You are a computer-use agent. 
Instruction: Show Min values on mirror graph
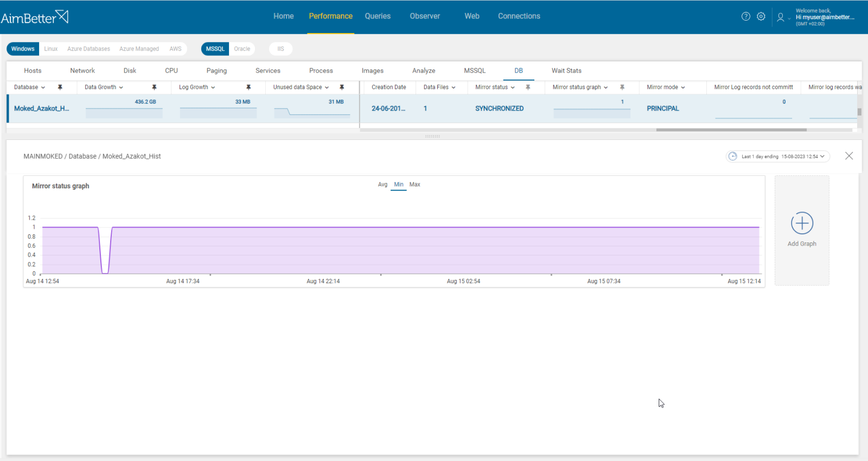point(399,184)
